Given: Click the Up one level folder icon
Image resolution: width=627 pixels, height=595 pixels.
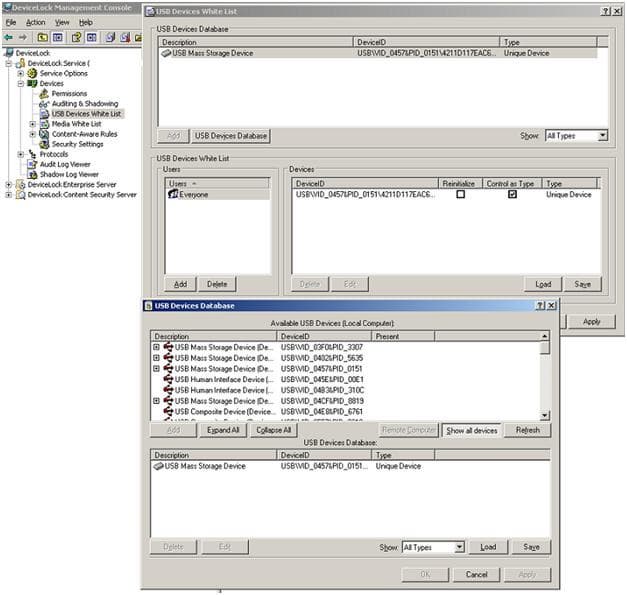Looking at the screenshot, I should [42, 38].
